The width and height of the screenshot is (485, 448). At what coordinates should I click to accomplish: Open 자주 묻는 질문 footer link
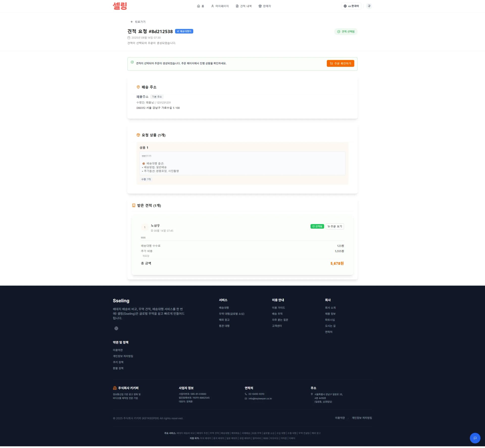(x=280, y=320)
